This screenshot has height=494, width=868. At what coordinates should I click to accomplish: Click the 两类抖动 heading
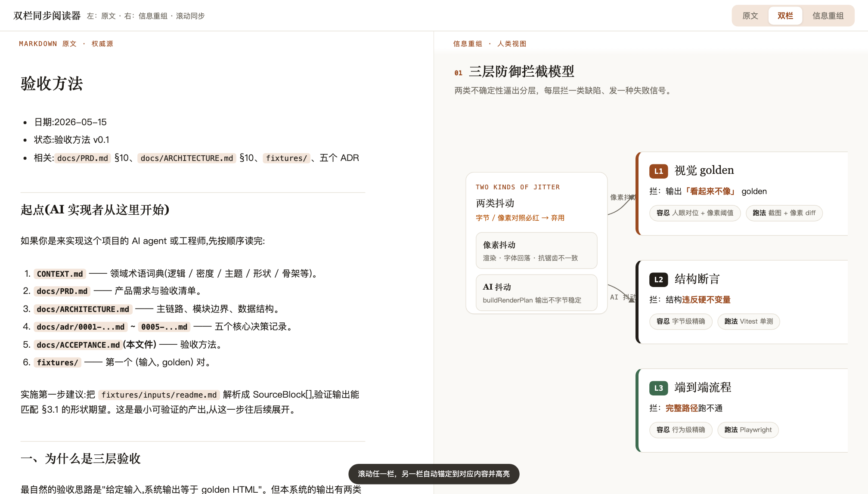pos(495,203)
